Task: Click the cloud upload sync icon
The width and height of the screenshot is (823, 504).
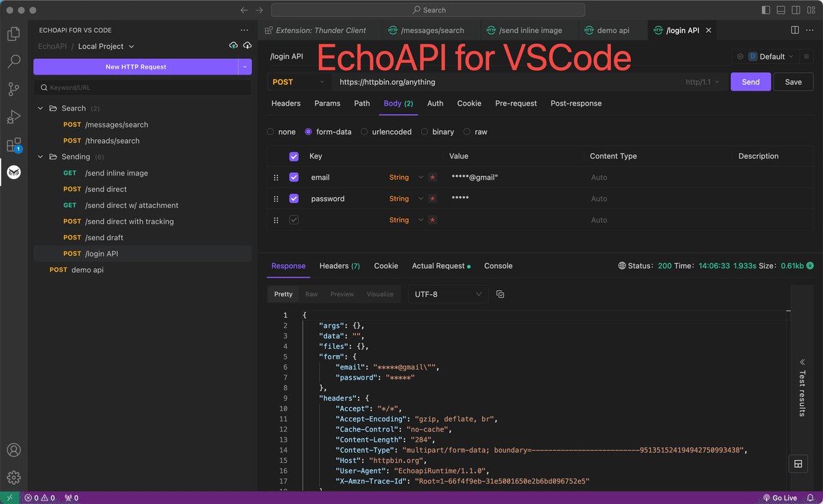Action: (x=233, y=45)
